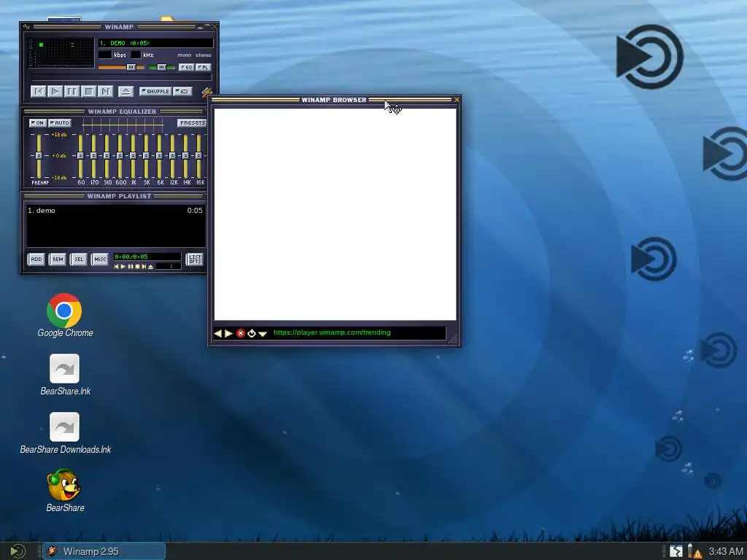Click the 1K equalizer band slider
This screenshot has width=747, height=560.
[x=133, y=156]
